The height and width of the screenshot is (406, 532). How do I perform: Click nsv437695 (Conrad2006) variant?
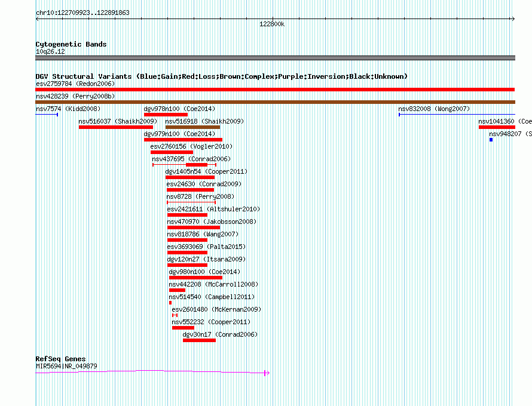[x=184, y=165]
